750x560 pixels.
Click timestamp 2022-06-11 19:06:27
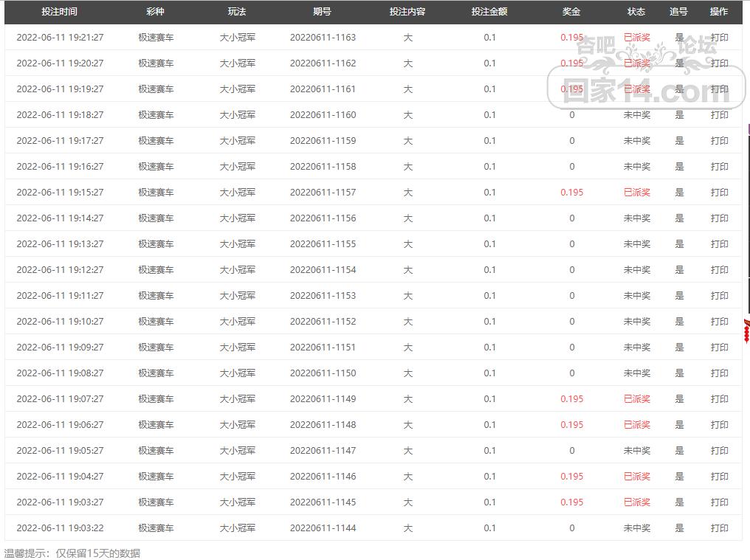[x=60, y=425]
